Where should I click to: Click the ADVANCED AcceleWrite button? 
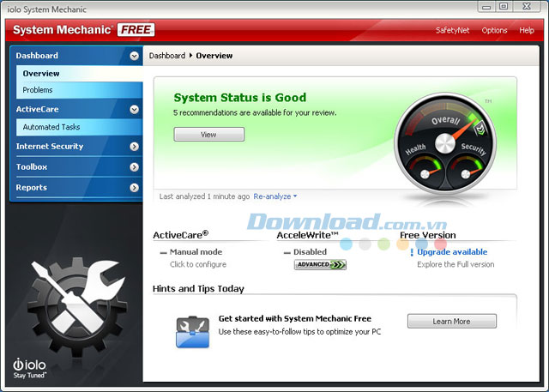tap(320, 264)
